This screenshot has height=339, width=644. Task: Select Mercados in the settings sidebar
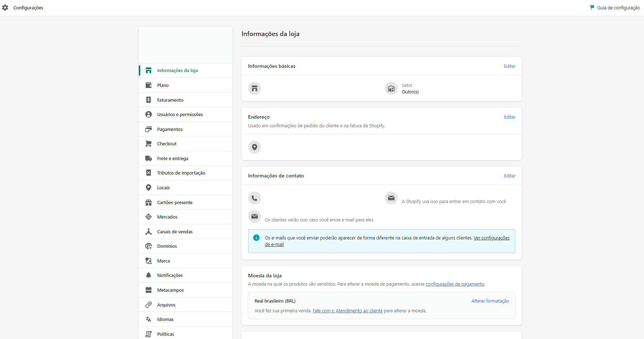point(167,216)
